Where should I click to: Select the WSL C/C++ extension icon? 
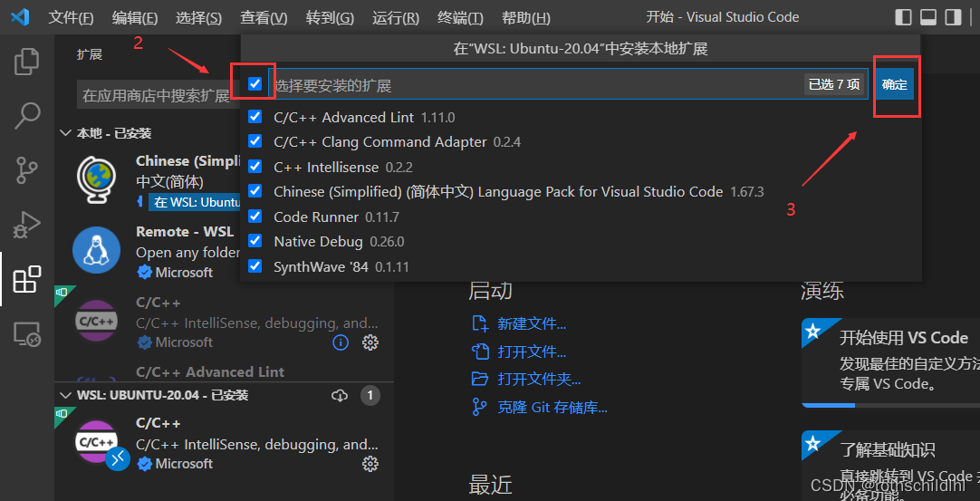pyautogui.click(x=97, y=441)
